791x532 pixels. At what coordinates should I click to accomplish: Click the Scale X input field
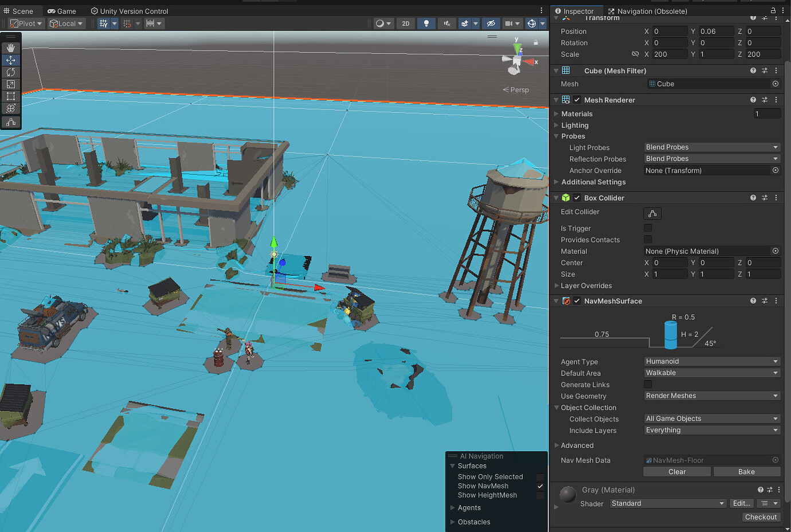point(669,54)
